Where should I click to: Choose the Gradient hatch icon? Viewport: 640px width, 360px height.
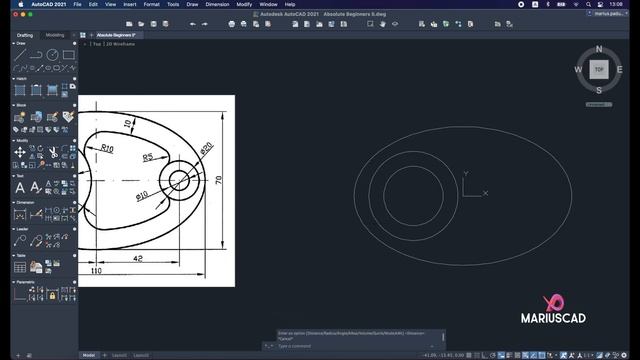coord(52,90)
